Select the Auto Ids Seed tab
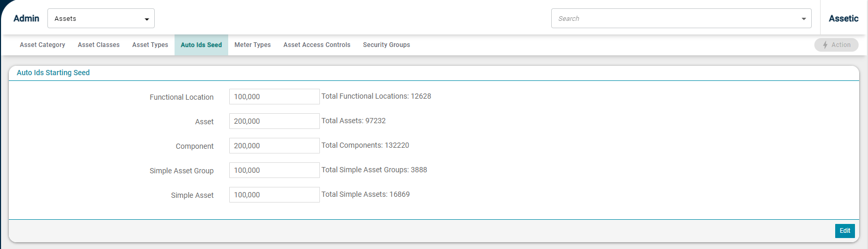This screenshot has height=249, width=868. pyautogui.click(x=201, y=45)
